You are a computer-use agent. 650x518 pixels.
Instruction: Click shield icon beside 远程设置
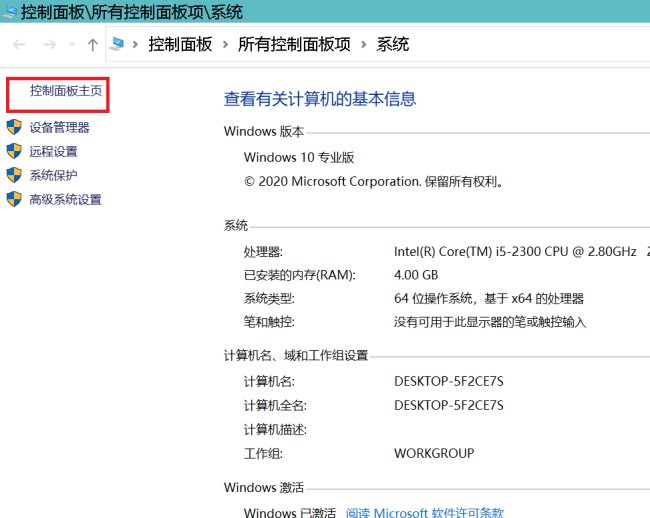(x=14, y=151)
